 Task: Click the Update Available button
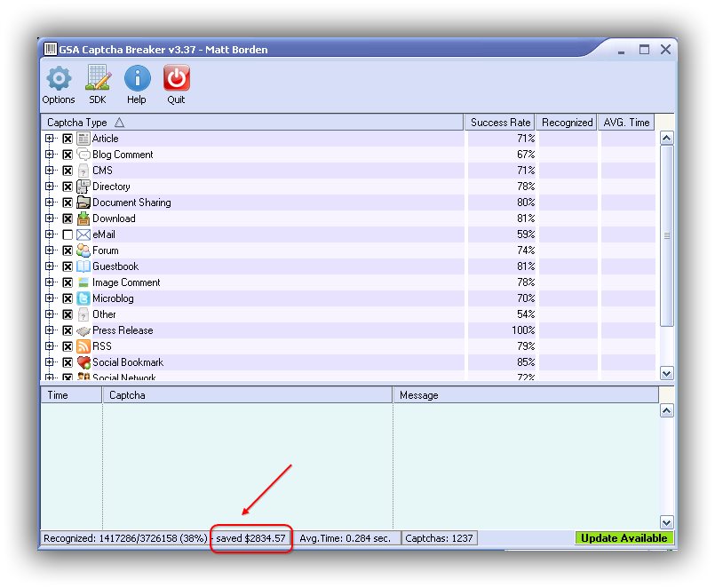624,538
